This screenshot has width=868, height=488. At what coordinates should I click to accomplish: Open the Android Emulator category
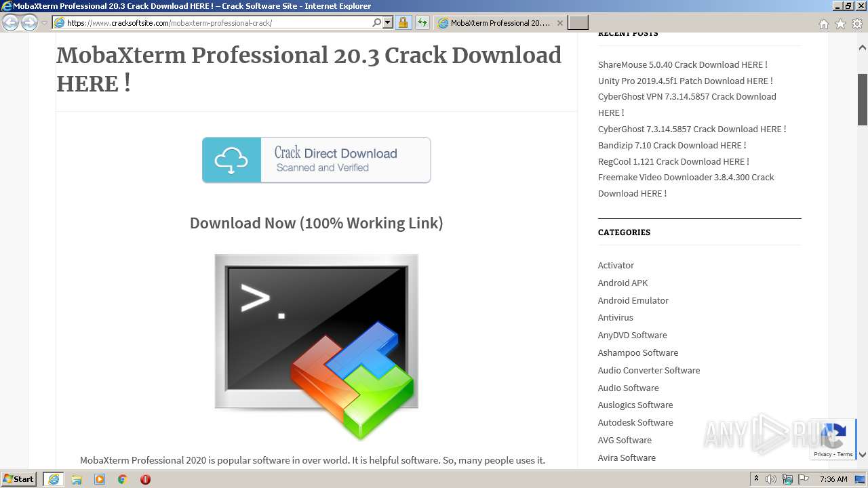(633, 300)
